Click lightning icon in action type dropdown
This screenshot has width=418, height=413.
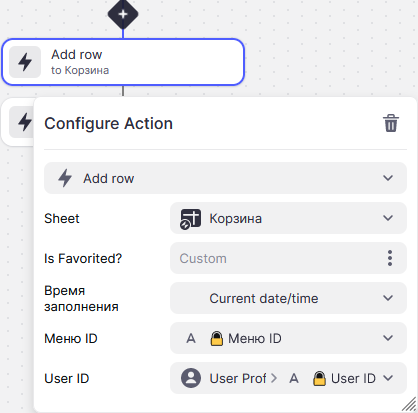click(65, 178)
